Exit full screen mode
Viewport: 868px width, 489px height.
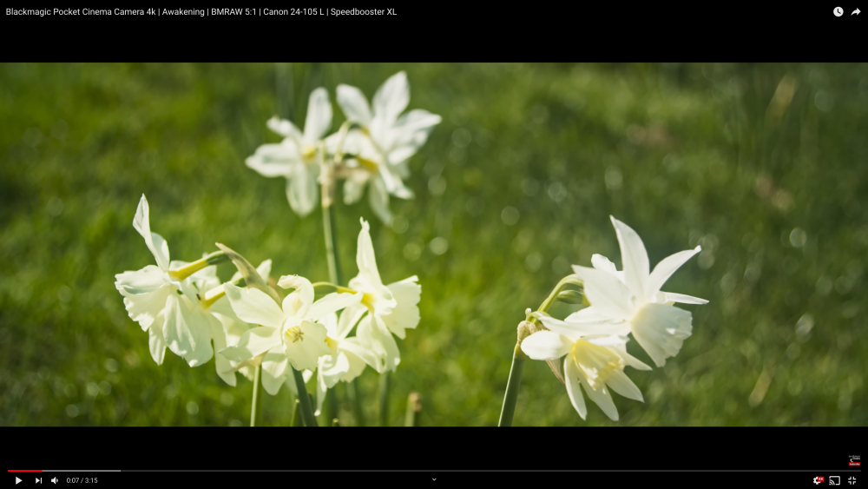(x=852, y=480)
